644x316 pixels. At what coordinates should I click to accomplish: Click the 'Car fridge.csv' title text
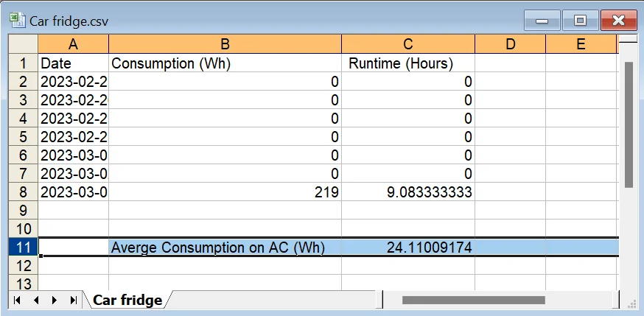click(x=69, y=21)
